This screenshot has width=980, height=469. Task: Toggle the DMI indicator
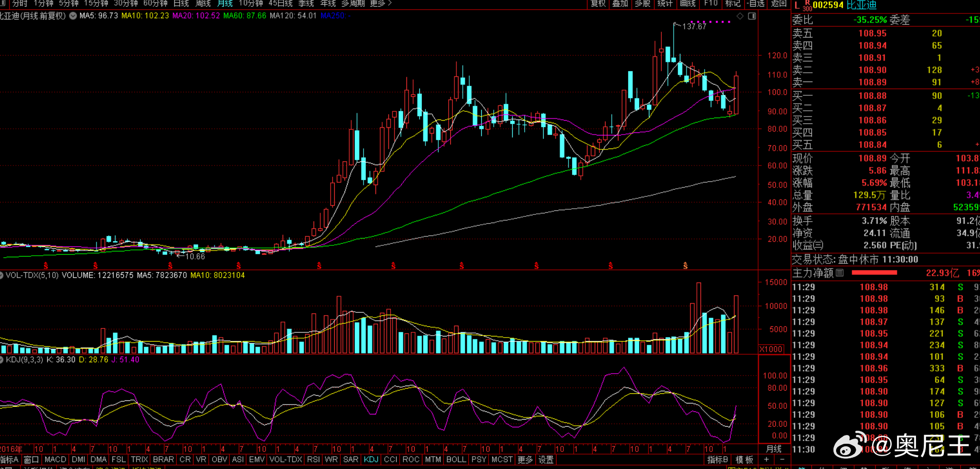click(x=78, y=459)
